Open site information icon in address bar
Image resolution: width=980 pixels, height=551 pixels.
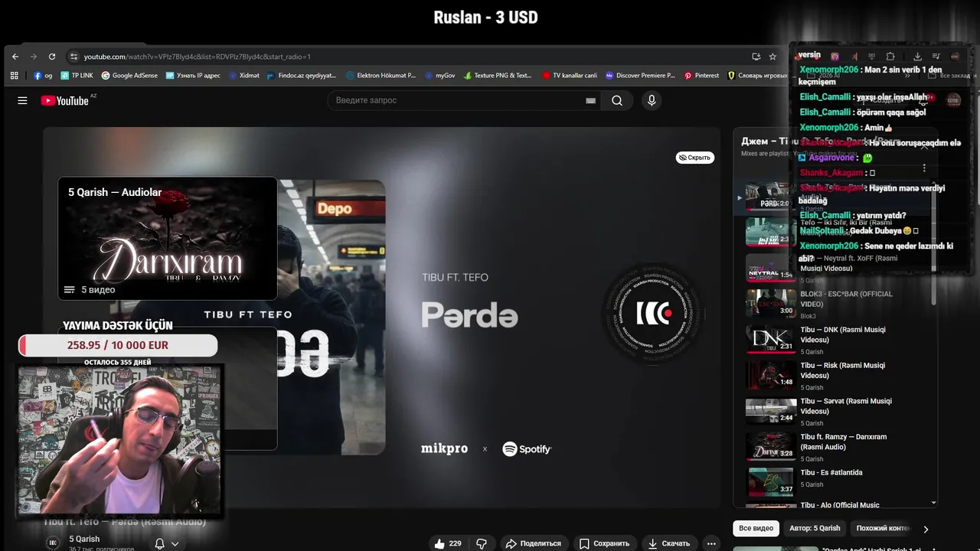point(73,57)
